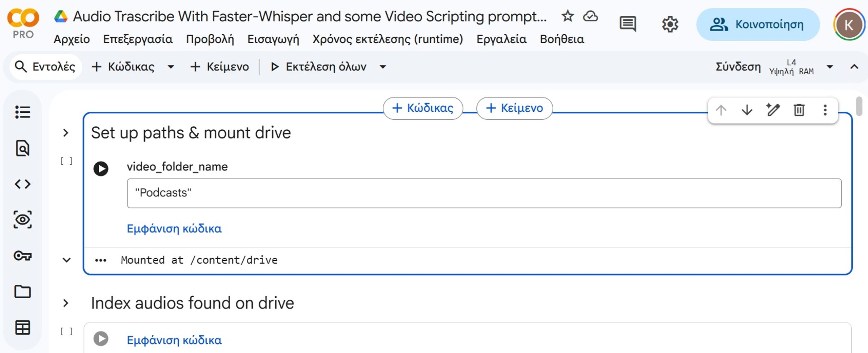Viewport: 868px width, 353px height.
Task: Collapse the Mounted at output
Action: pos(67,260)
